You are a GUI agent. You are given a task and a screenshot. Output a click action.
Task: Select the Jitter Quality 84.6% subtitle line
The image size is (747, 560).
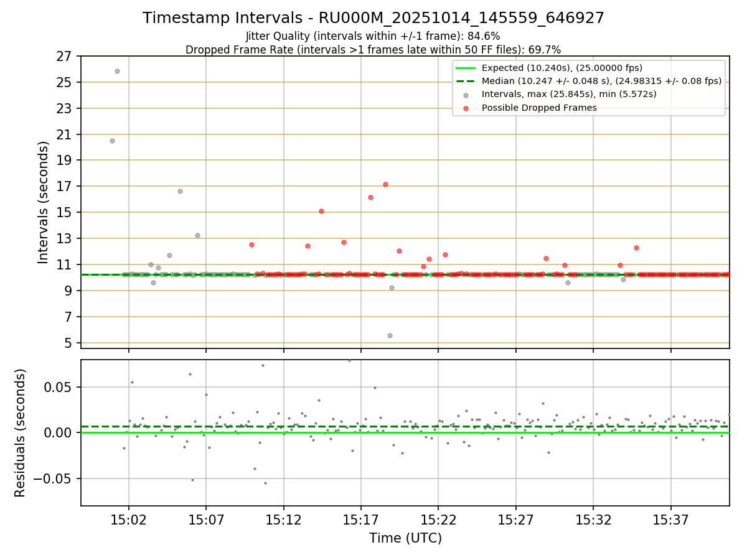373,36
